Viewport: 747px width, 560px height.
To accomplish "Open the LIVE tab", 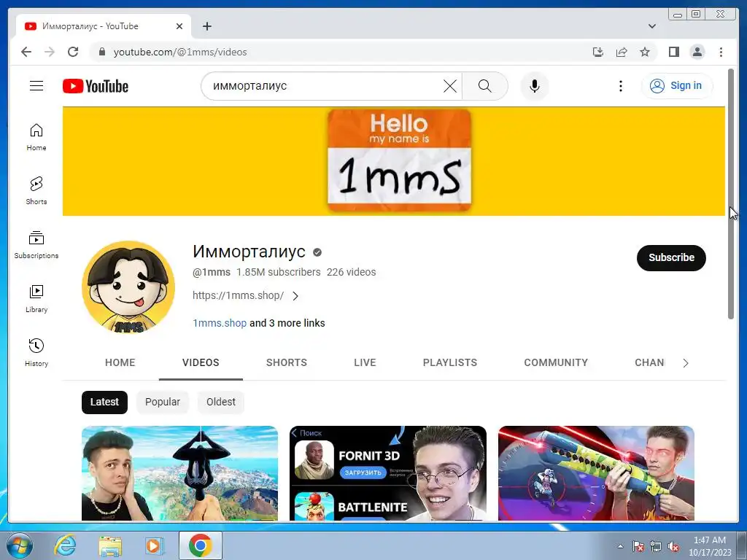I will [365, 362].
